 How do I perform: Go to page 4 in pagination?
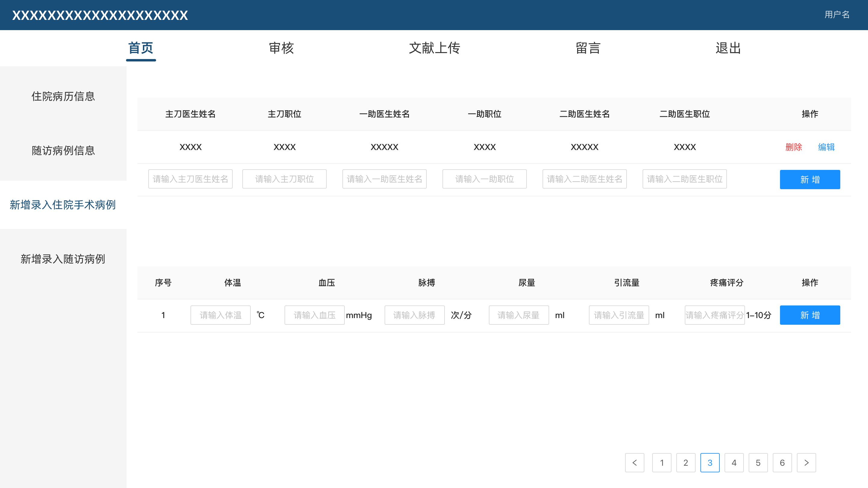(734, 463)
